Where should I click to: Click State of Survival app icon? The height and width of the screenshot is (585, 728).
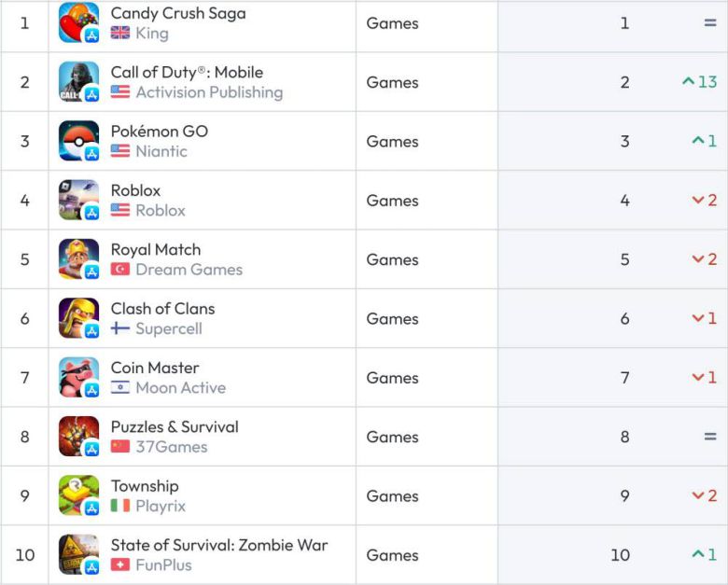coord(78,554)
